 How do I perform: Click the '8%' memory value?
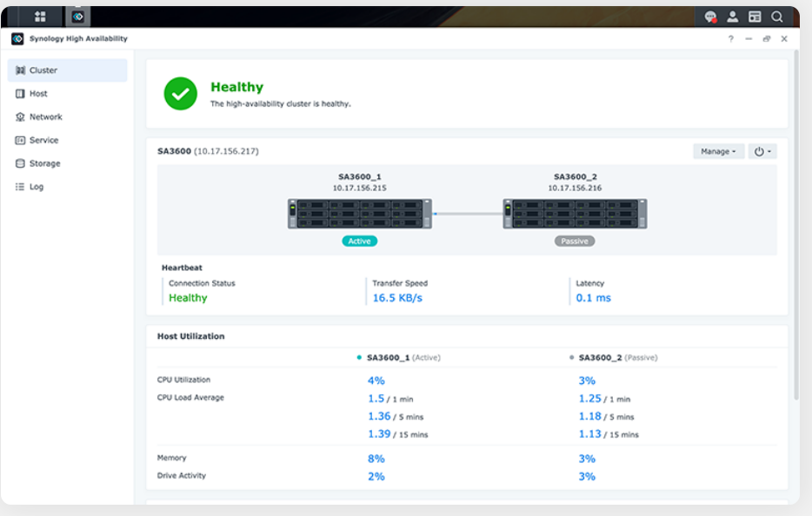[376, 459]
